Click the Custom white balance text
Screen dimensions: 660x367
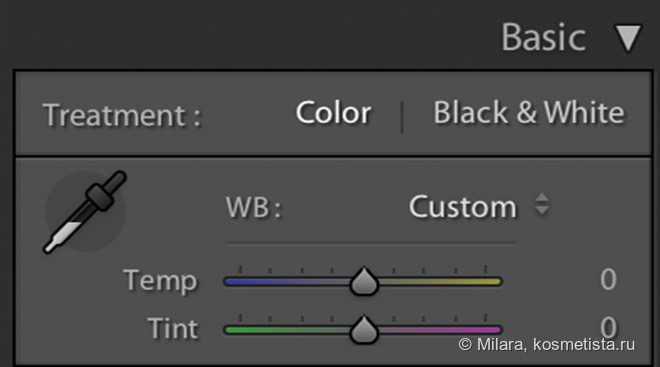tap(463, 207)
